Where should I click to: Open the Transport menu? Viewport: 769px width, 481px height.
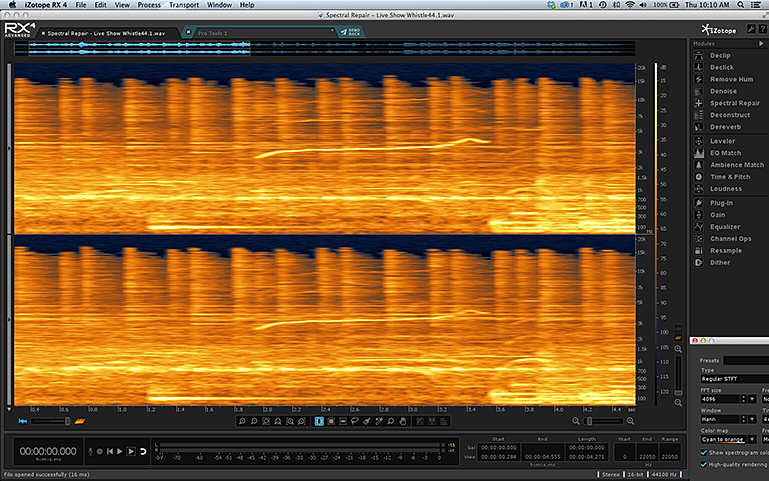pos(184,5)
